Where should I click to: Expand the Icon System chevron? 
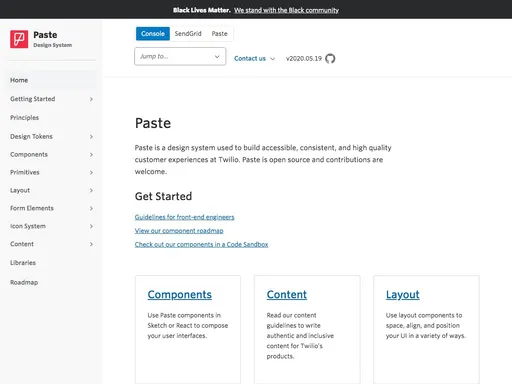pos(91,226)
